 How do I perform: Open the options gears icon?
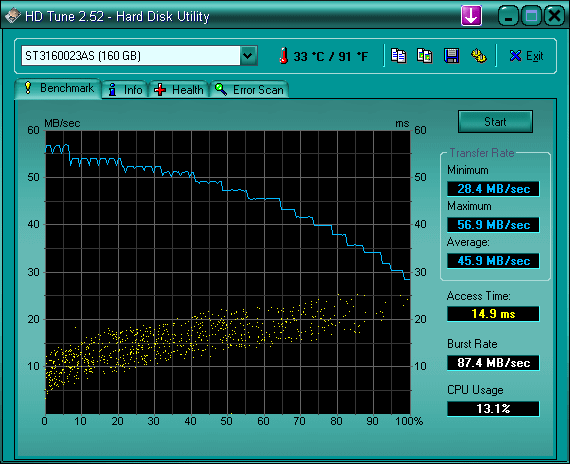click(x=478, y=56)
